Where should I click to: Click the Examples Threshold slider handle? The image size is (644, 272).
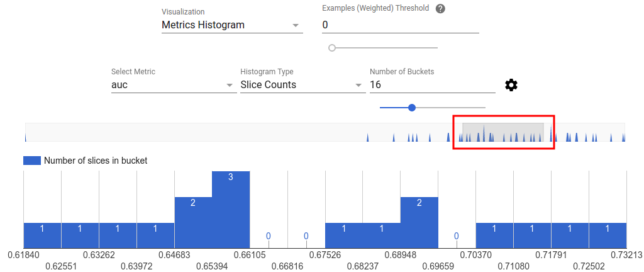tap(332, 48)
